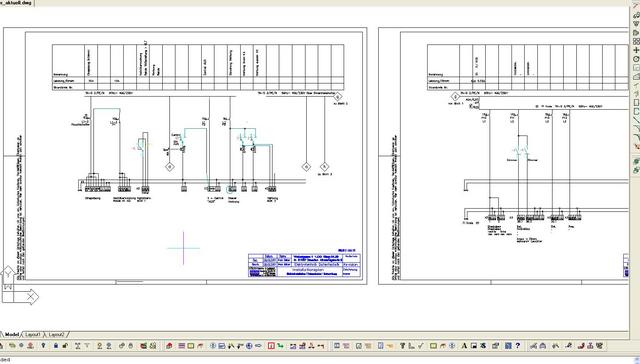Click the Explode icon on right toolbar
The height and width of the screenshot is (364, 640).
coord(636,146)
